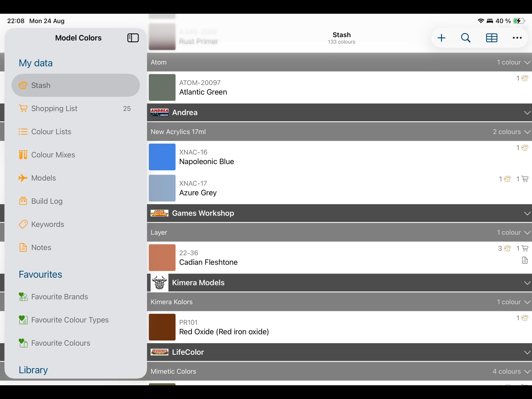Open Build Log in the sidebar
This screenshot has height=399, width=532.
click(x=76, y=201)
